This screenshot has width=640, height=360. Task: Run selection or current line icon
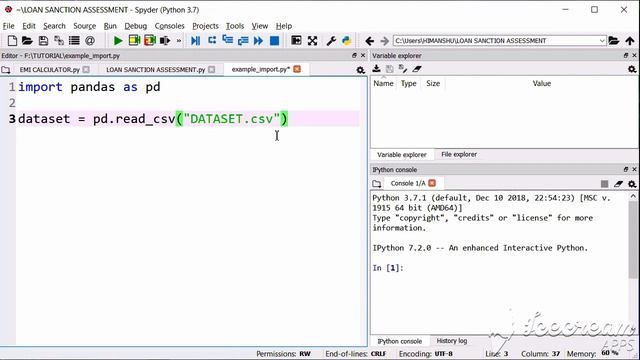tap(165, 40)
